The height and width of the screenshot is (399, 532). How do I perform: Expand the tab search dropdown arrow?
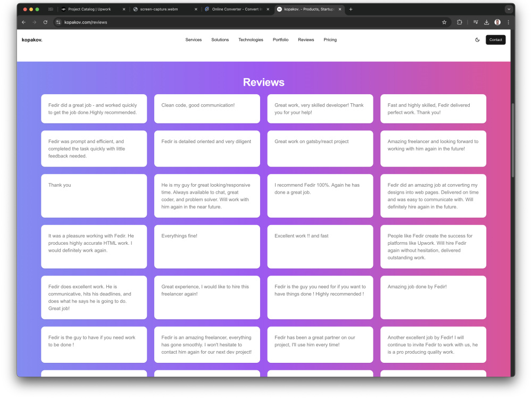pos(509,10)
